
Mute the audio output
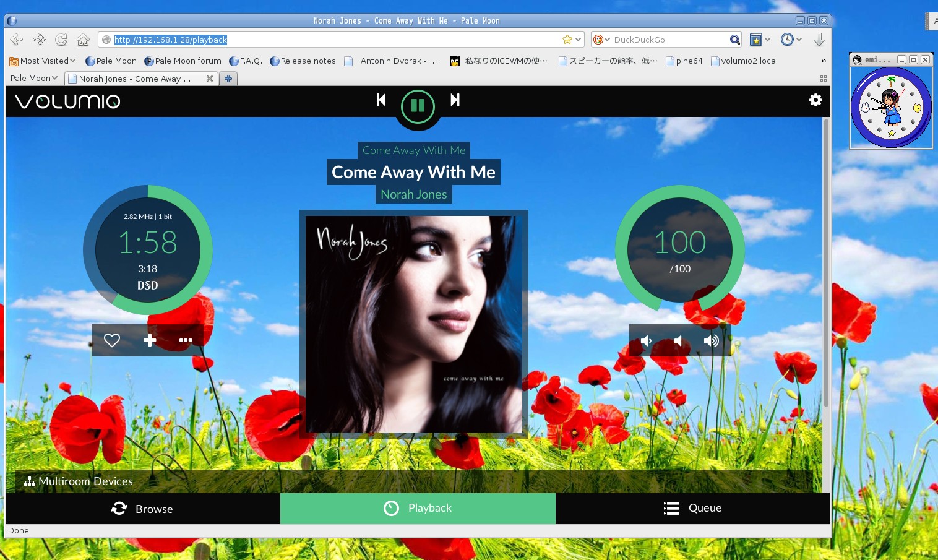pos(678,341)
